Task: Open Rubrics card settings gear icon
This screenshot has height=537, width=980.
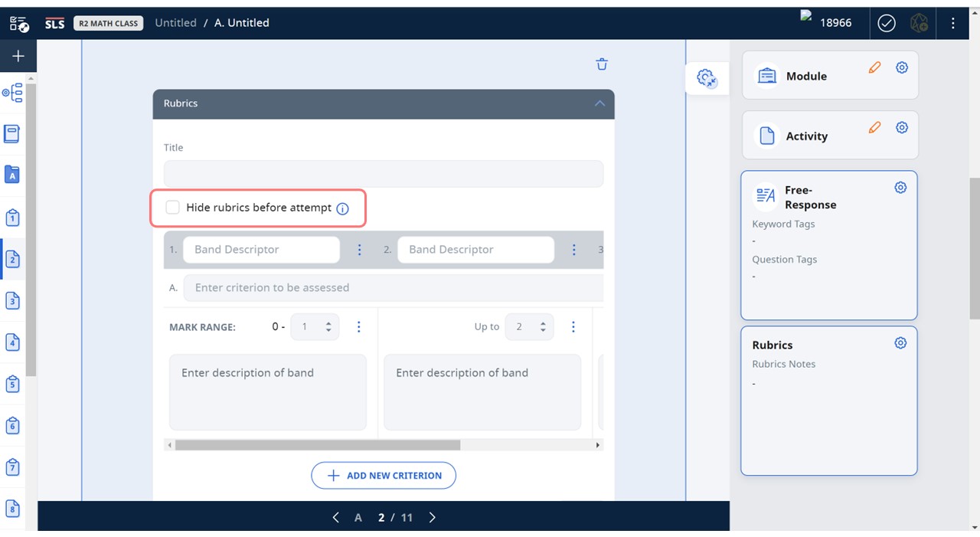Action: click(x=900, y=343)
